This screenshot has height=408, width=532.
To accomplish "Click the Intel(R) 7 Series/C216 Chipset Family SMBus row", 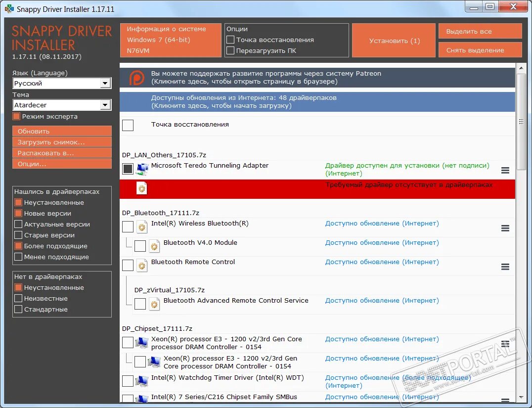I will [x=317, y=397].
